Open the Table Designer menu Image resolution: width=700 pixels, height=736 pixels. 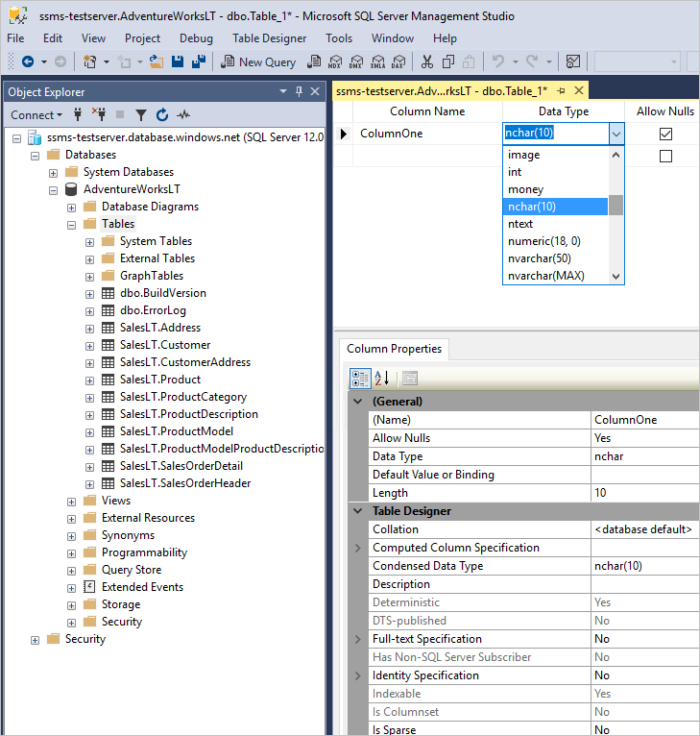click(269, 38)
